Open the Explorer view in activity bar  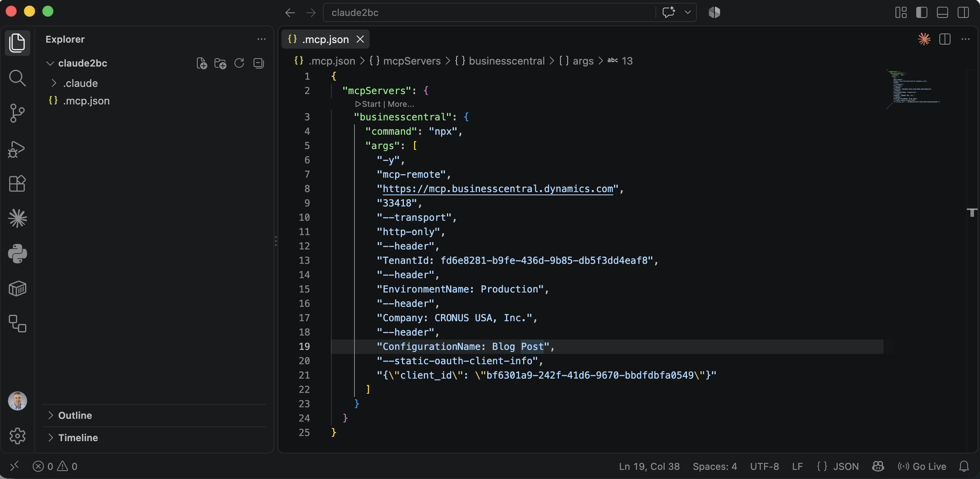pyautogui.click(x=17, y=43)
